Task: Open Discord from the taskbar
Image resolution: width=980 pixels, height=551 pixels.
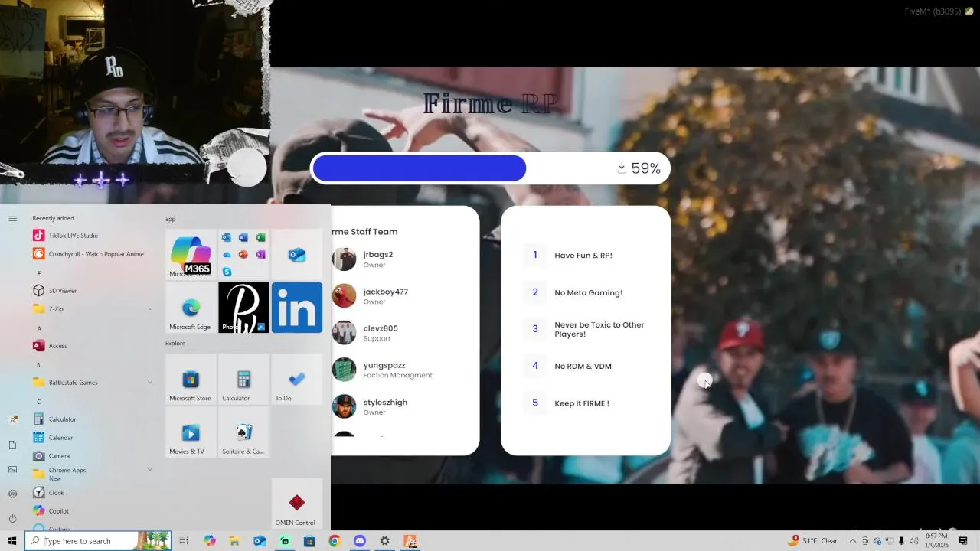Action: click(x=360, y=541)
